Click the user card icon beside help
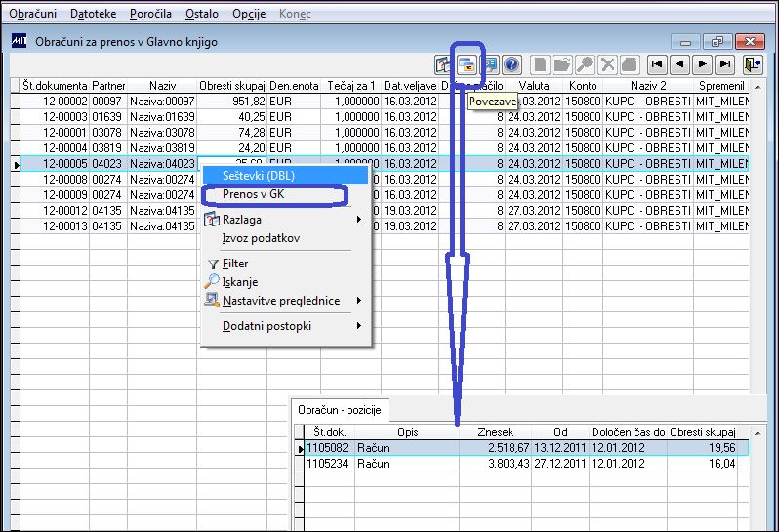Viewport: 779px width, 532px height. (x=490, y=64)
